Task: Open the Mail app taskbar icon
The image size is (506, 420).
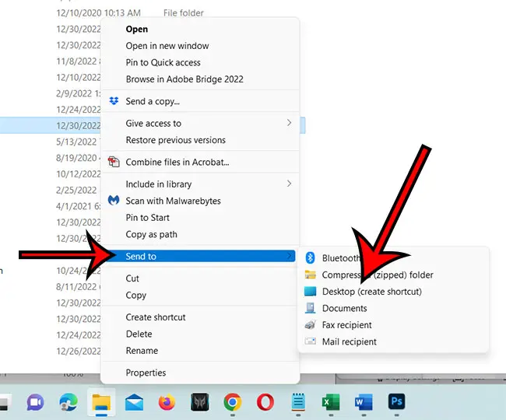Action: click(134, 402)
